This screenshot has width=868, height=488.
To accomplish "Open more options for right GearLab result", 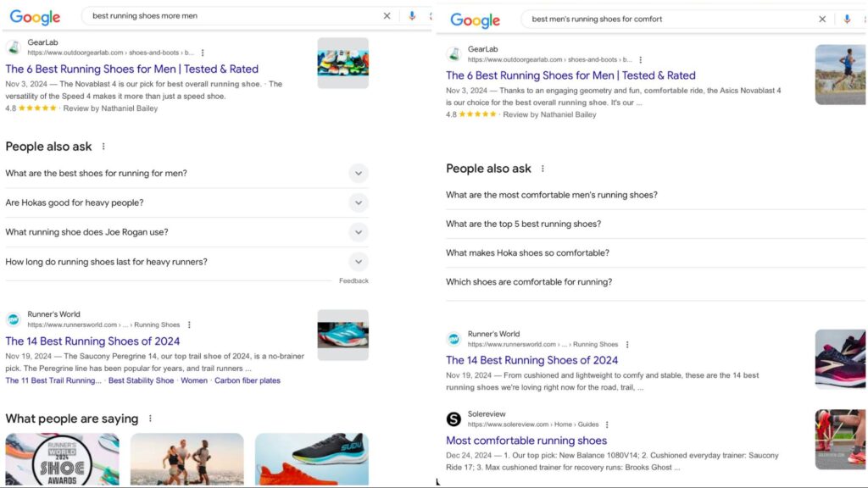I will tap(641, 60).
